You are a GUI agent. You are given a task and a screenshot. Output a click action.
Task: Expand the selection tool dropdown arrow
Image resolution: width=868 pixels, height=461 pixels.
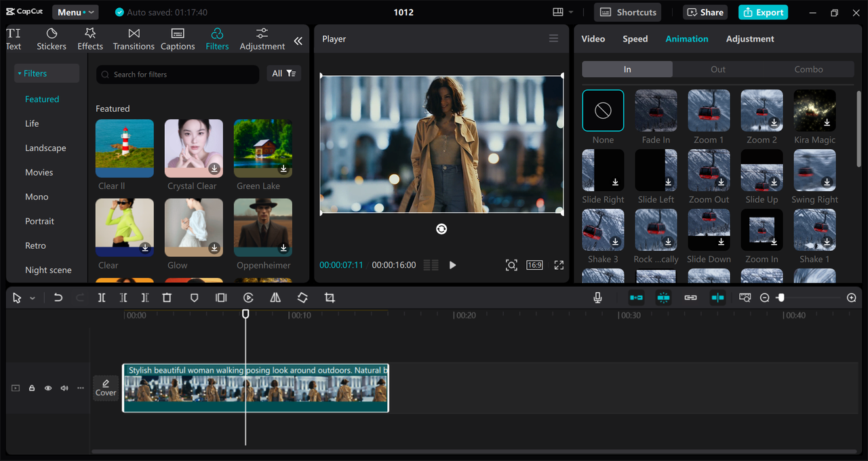33,298
